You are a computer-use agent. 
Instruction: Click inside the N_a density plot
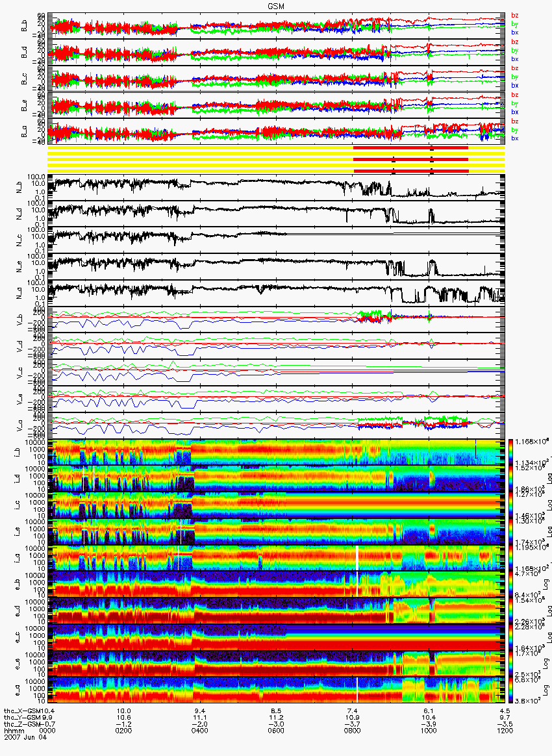(276, 293)
